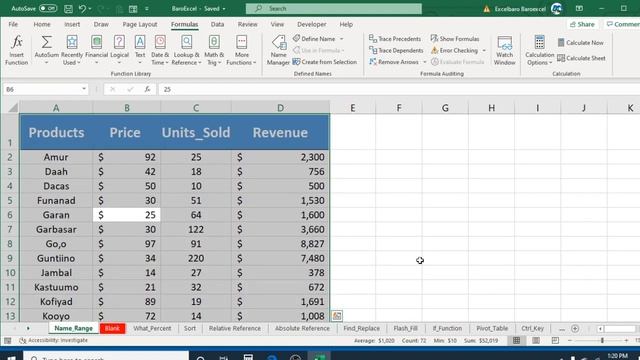640x360 pixels.
Task: Select Normal view in status bar
Action: (516, 340)
